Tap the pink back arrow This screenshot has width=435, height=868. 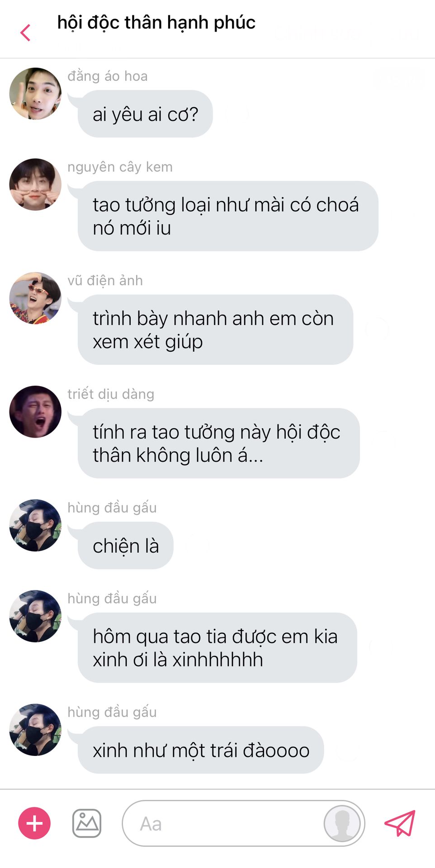[25, 33]
